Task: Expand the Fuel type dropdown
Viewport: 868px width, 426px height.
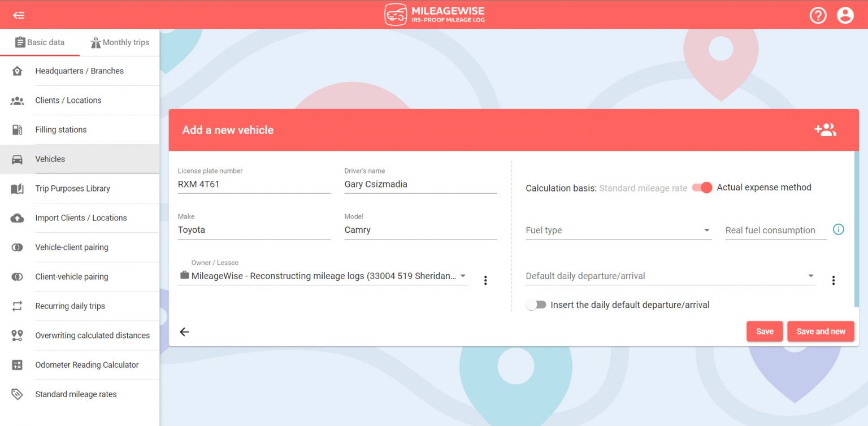Action: tap(618, 231)
